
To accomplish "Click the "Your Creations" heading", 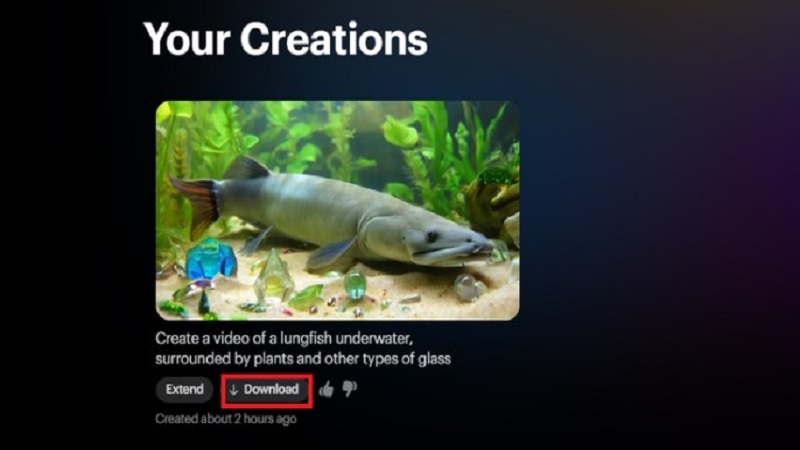I will (x=285, y=39).
